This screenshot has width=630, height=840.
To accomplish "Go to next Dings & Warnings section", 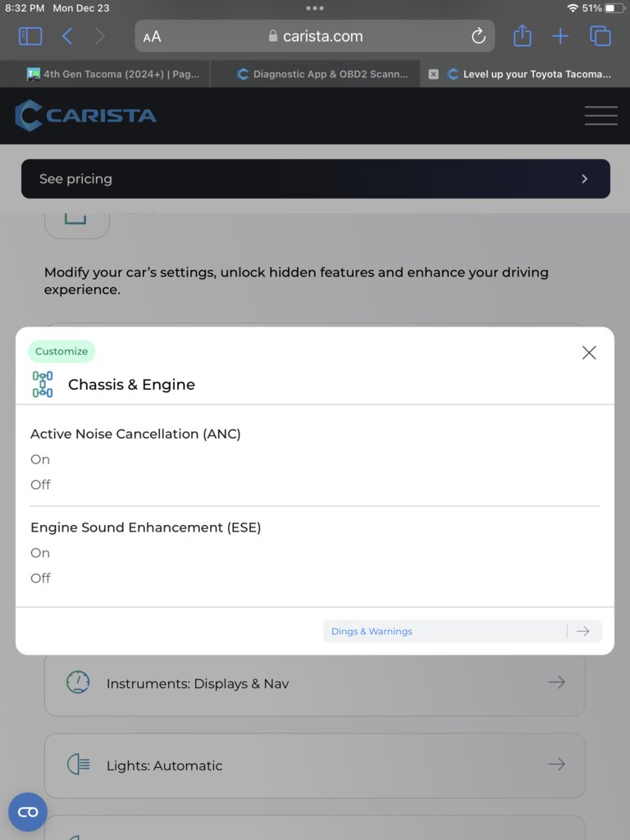I will coord(463,631).
